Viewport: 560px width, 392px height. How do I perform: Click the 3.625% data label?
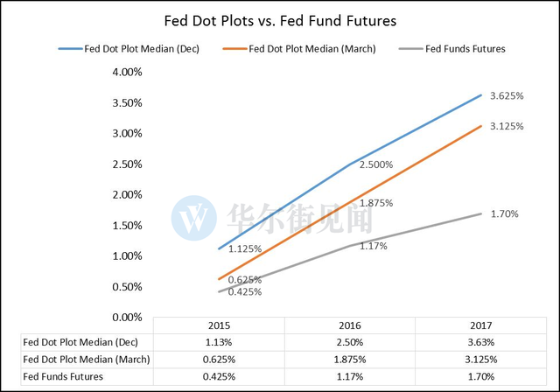pos(507,95)
